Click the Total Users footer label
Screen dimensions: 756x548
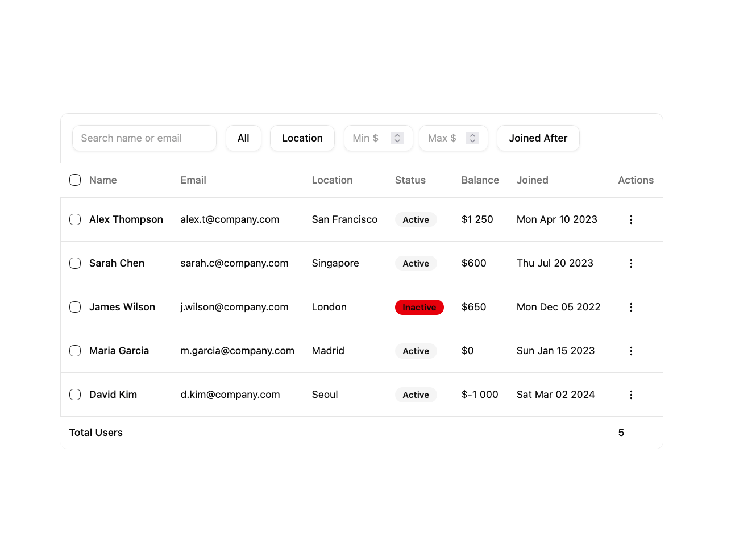coord(96,433)
